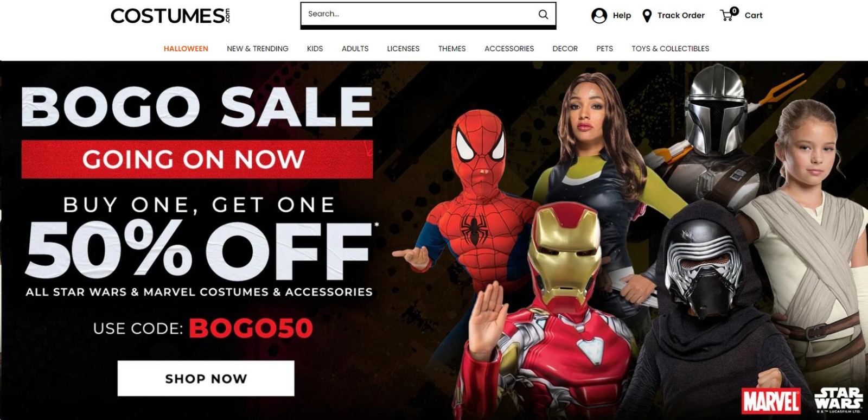This screenshot has height=420, width=868.
Task: Open the Pets menu item
Action: point(604,48)
